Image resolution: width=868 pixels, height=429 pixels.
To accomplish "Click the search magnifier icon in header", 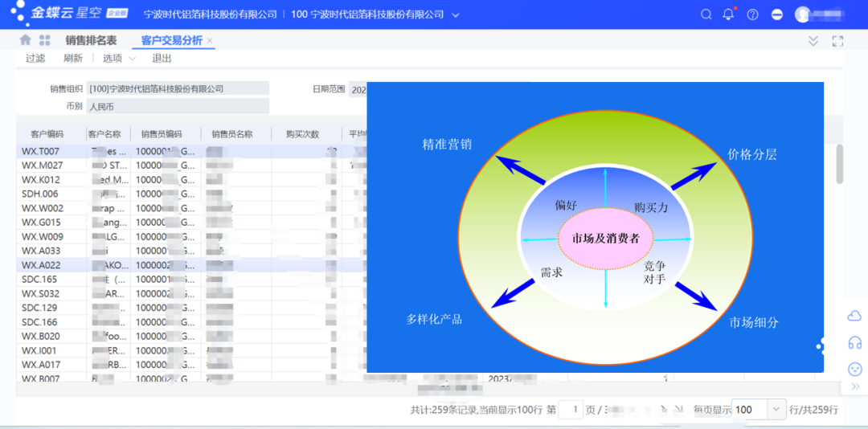I will [706, 14].
